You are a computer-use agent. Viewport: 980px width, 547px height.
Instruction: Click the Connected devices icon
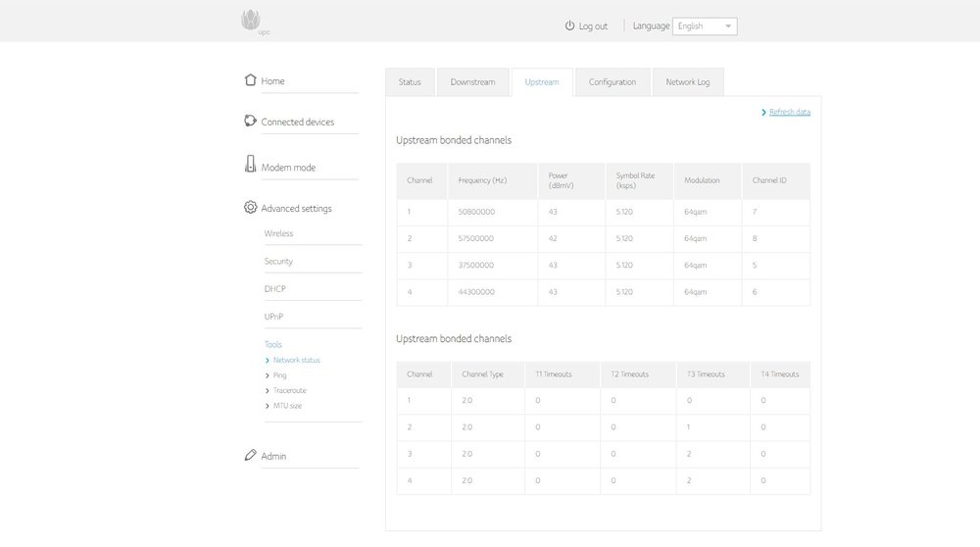click(x=250, y=121)
